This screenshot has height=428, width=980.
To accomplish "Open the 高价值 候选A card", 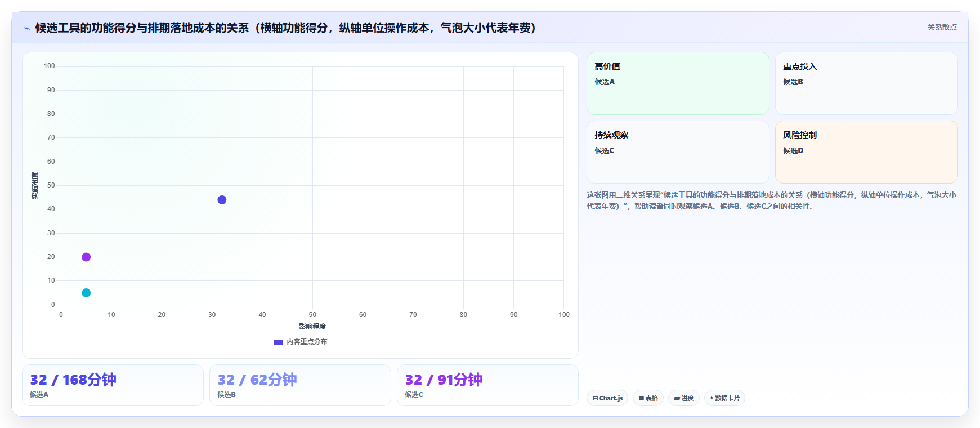I will (x=678, y=83).
